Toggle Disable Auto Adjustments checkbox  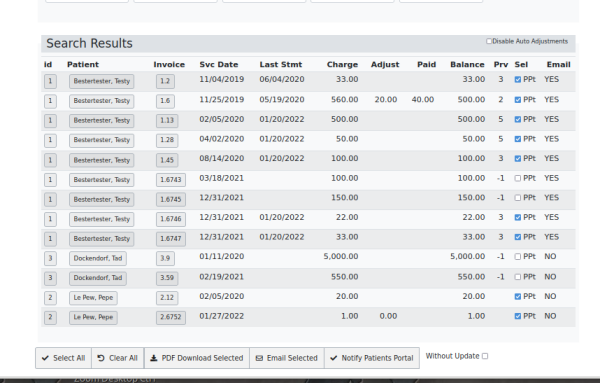point(489,41)
